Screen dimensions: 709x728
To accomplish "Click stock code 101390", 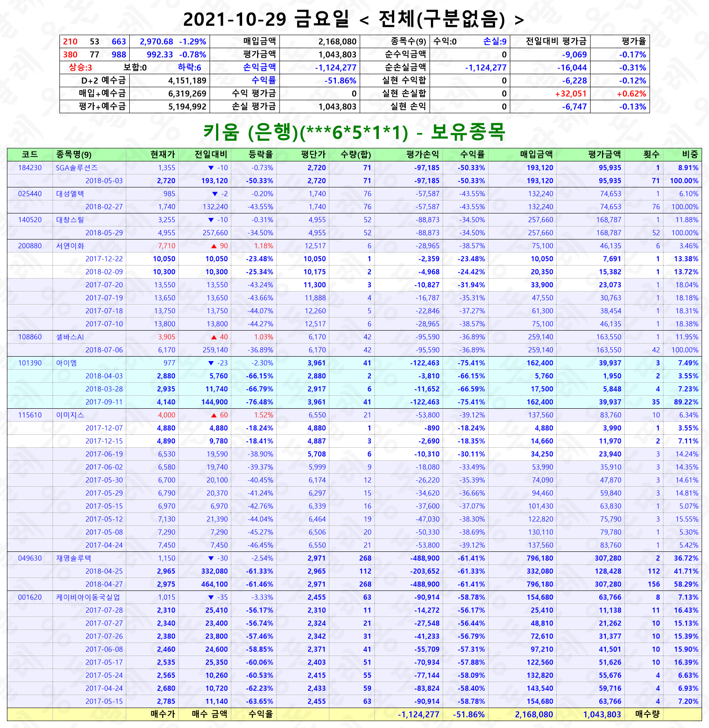I will pos(30,363).
